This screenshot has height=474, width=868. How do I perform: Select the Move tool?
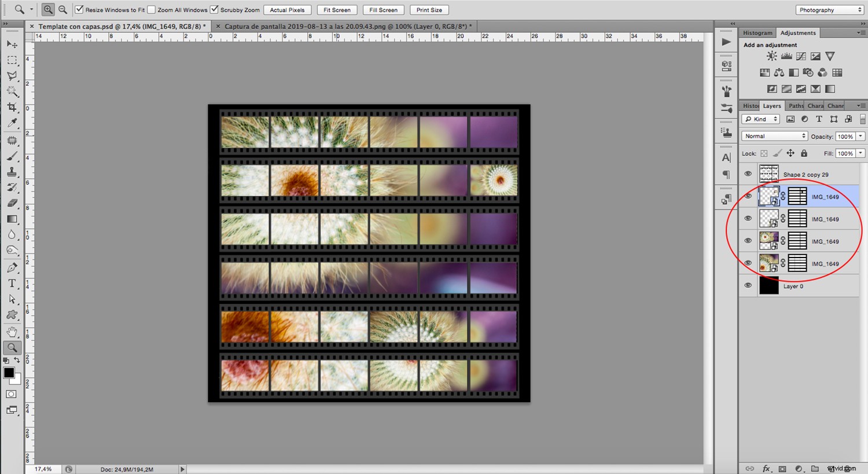tap(12, 44)
